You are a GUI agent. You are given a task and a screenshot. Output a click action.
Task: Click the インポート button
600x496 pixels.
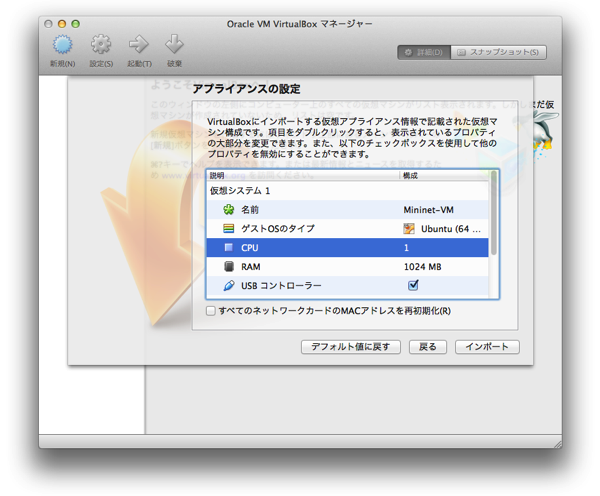click(x=487, y=347)
